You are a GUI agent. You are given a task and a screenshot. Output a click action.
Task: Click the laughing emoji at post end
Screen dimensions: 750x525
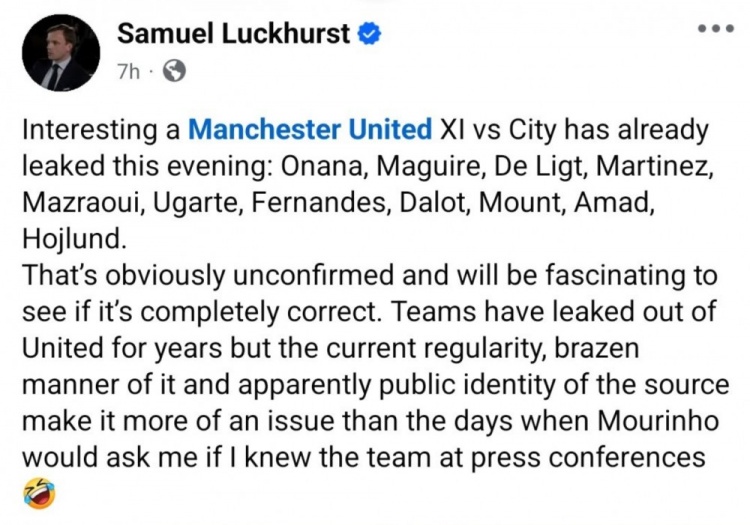39,492
